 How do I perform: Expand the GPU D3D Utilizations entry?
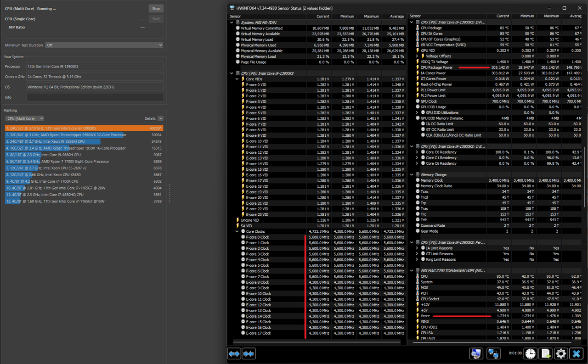417,112
